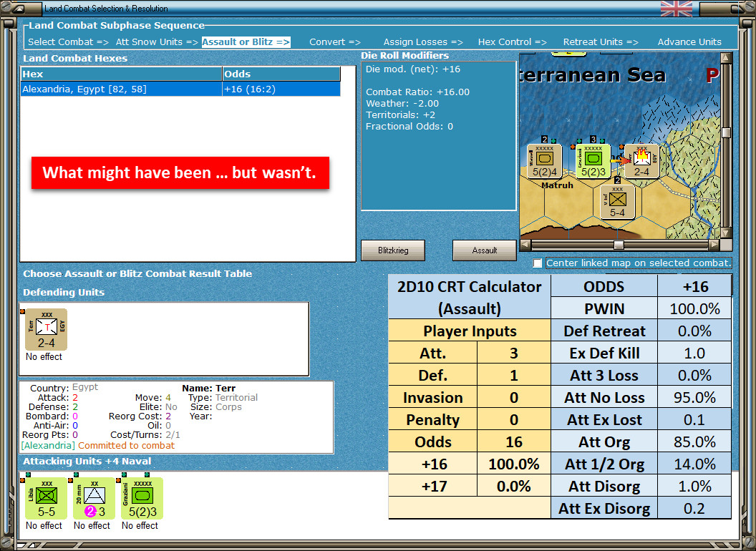Viewport: 756px width, 551px height.
Task: Click the map vertical scrollbar thumb
Action: pyautogui.click(x=726, y=132)
